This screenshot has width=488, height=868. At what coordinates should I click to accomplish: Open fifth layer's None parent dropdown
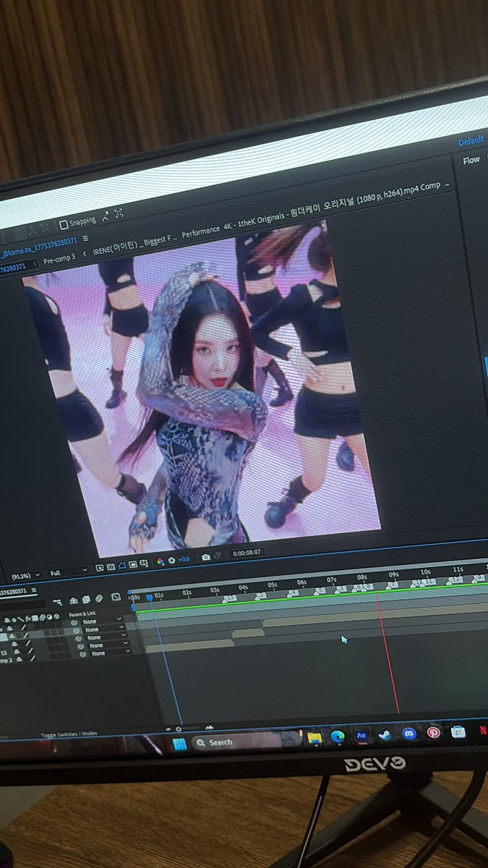coord(109,653)
